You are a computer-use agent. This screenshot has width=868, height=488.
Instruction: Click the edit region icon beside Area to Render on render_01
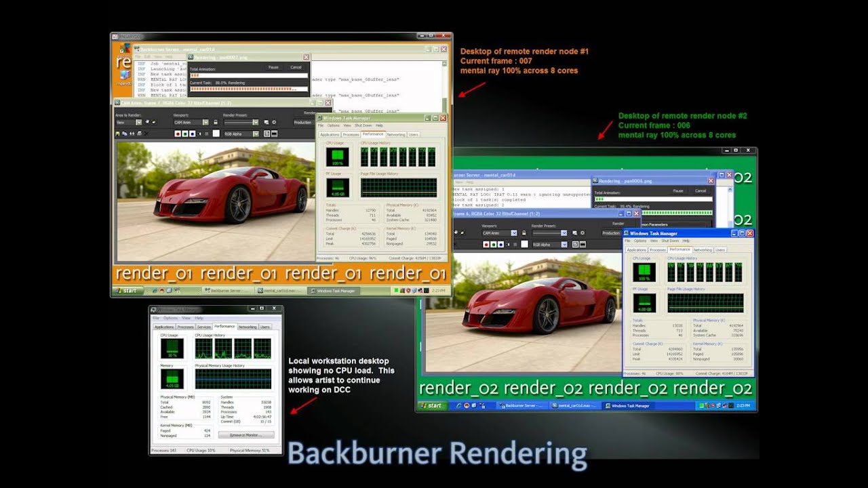(147, 122)
